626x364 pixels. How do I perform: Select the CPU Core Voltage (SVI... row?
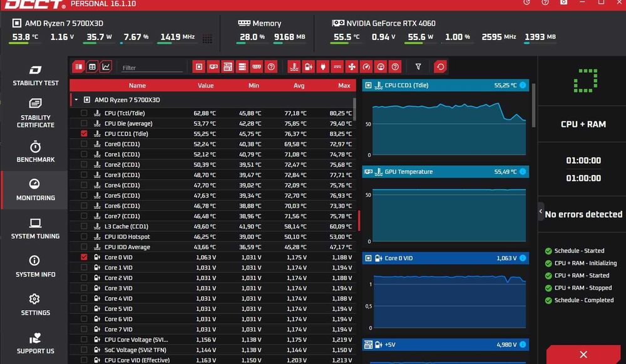(x=213, y=340)
